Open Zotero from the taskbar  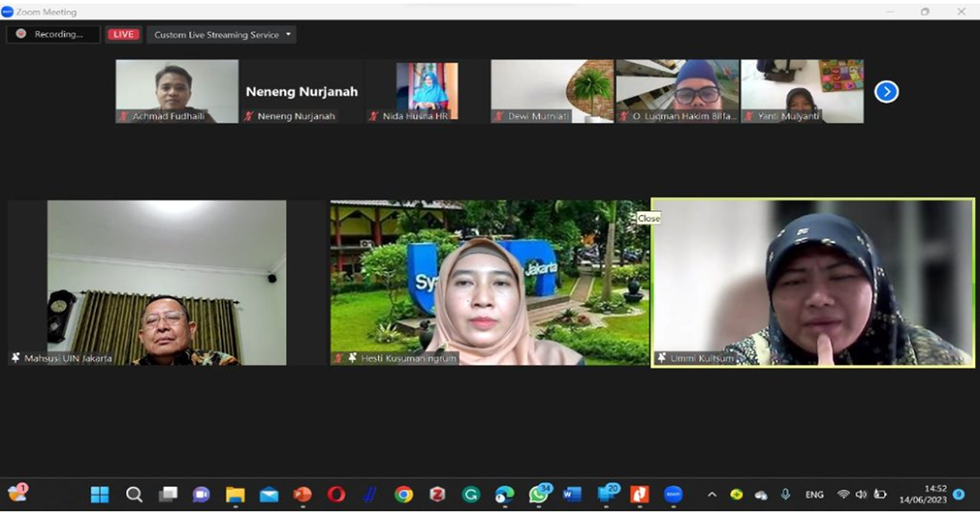tap(437, 494)
